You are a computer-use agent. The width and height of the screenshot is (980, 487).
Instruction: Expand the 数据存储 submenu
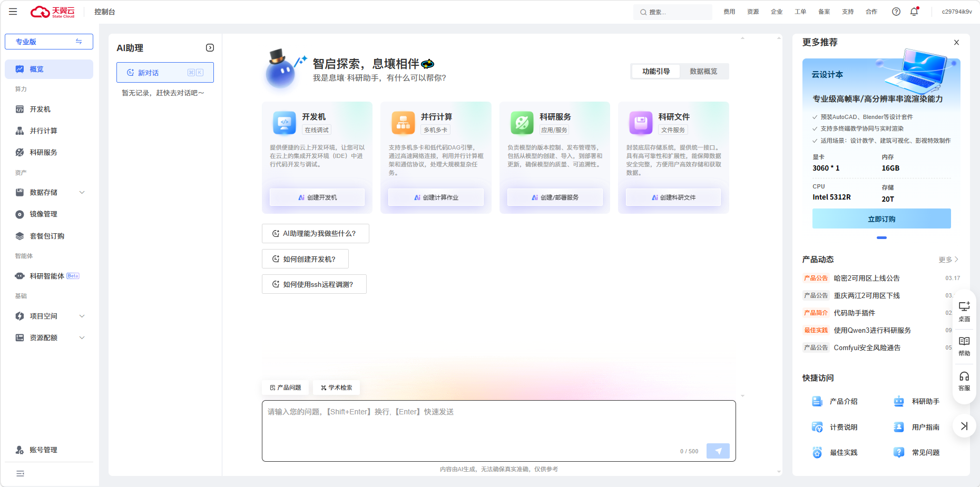[82, 193]
